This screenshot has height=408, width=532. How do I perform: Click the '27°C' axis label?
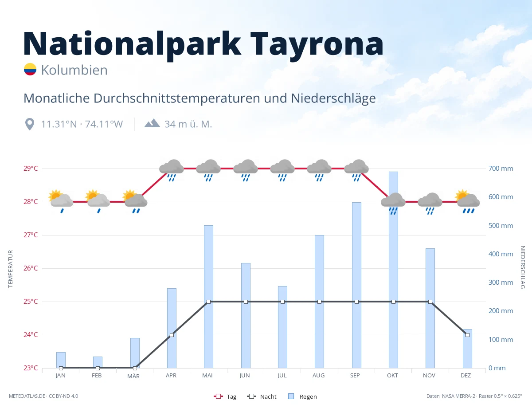(30, 235)
